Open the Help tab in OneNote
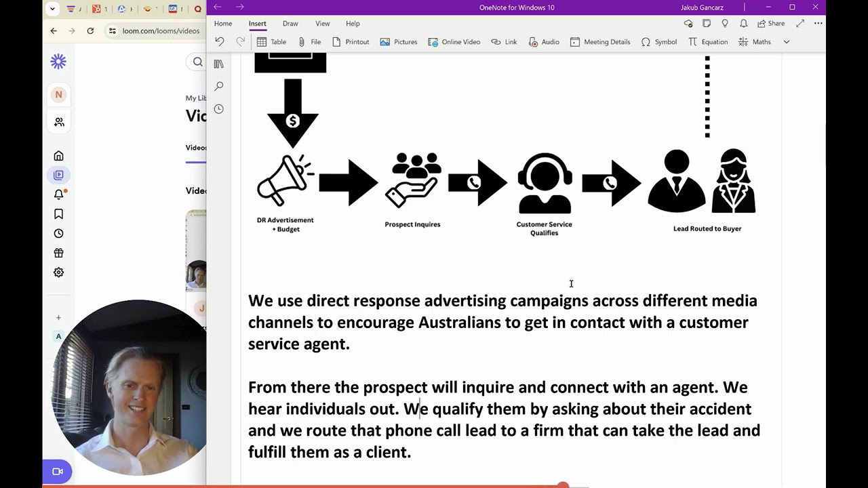The height and width of the screenshot is (488, 868). coord(353,23)
